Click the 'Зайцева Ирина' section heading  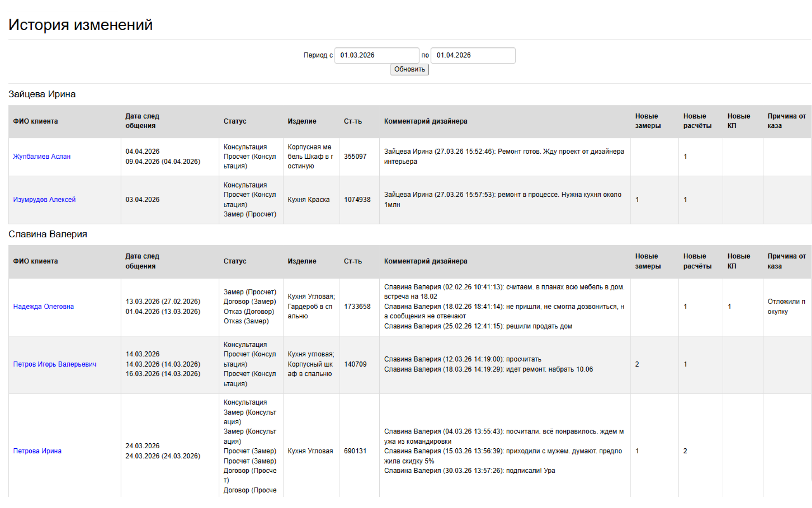pos(42,94)
